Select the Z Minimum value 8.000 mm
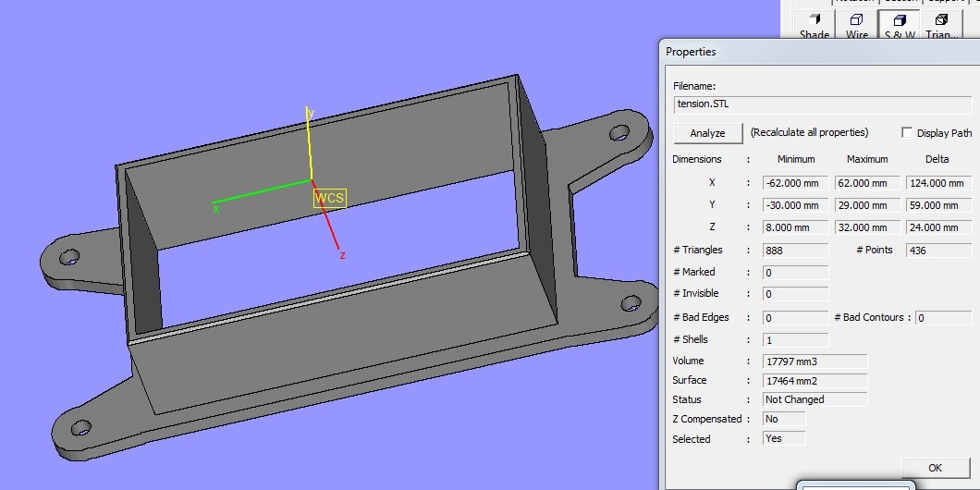 (x=796, y=227)
